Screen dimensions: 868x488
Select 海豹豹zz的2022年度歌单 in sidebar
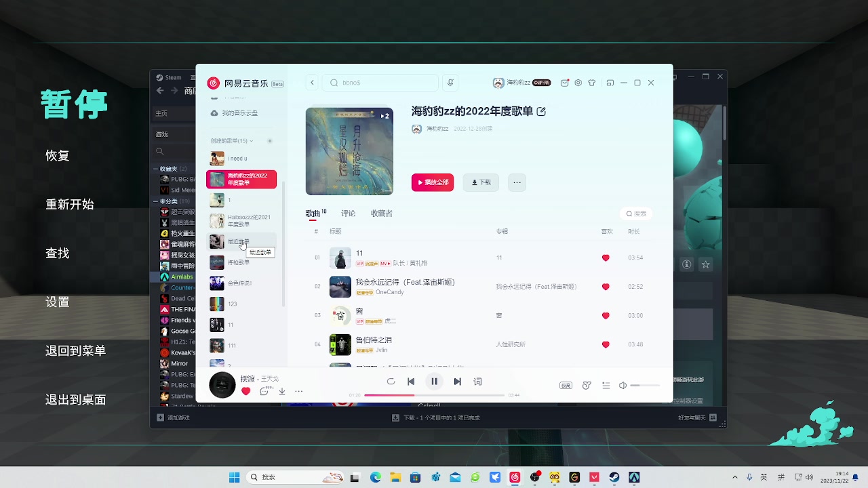tap(241, 179)
